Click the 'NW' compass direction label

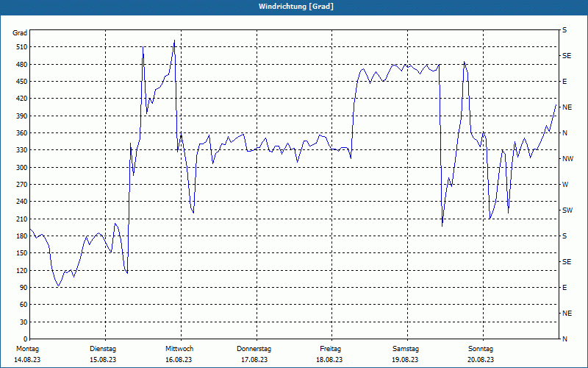pos(567,159)
